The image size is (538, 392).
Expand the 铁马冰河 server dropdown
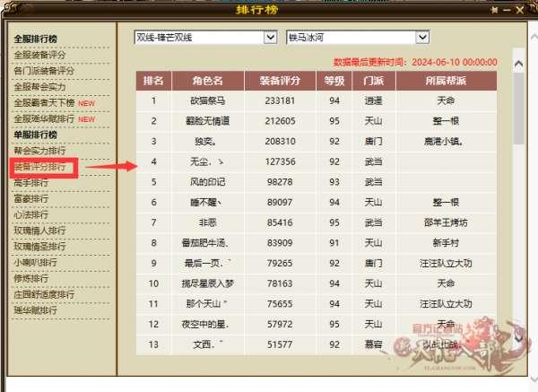pyautogui.click(x=422, y=37)
